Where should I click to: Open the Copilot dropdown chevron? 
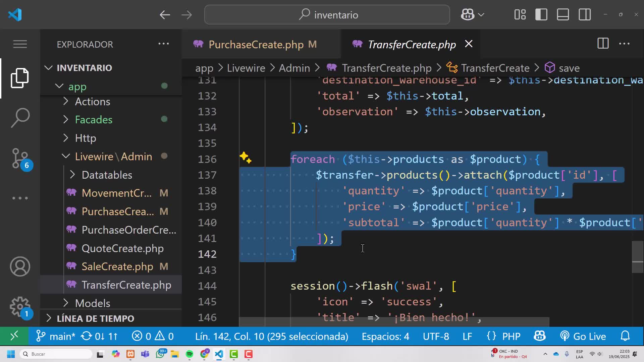(481, 15)
